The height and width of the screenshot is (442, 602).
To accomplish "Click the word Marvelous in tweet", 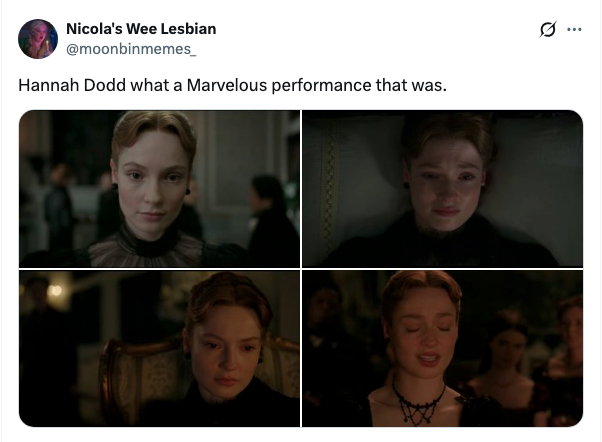I will click(227, 85).
